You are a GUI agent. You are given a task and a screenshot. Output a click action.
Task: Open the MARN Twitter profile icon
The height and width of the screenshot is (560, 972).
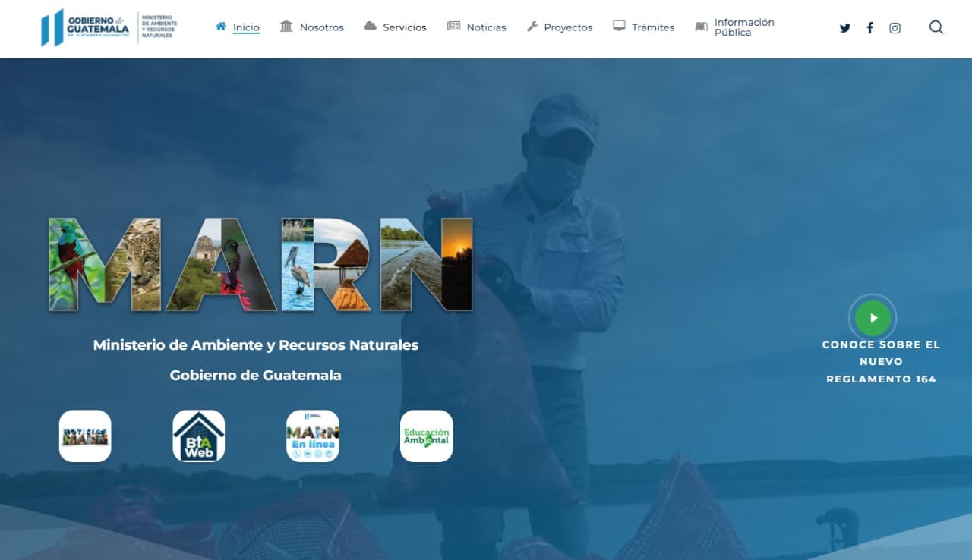tap(844, 28)
